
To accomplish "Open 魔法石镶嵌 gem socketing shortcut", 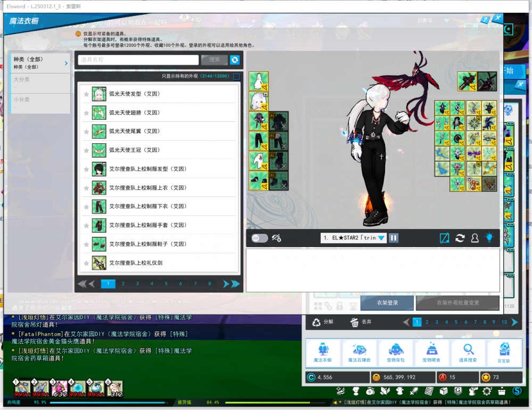I will 359,352.
